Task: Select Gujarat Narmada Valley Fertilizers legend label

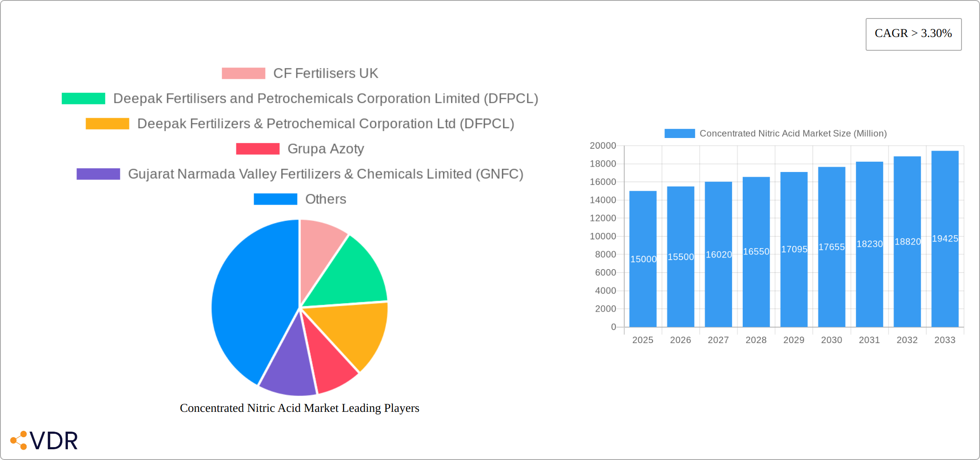Action: click(326, 174)
